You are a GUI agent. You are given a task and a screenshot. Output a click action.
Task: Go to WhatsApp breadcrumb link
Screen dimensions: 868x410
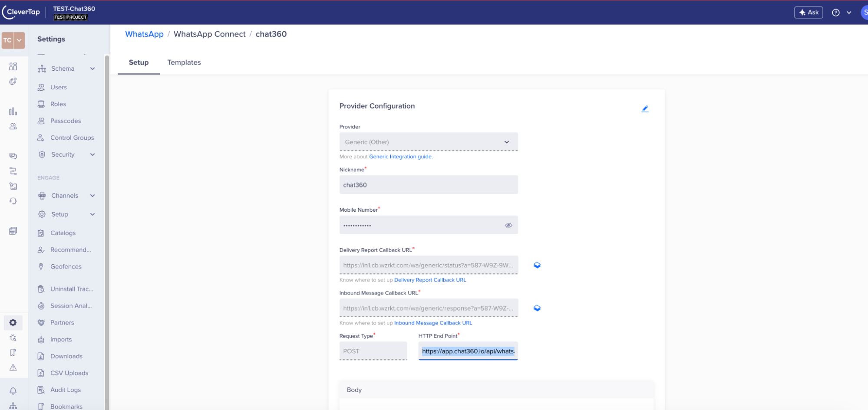pos(144,34)
